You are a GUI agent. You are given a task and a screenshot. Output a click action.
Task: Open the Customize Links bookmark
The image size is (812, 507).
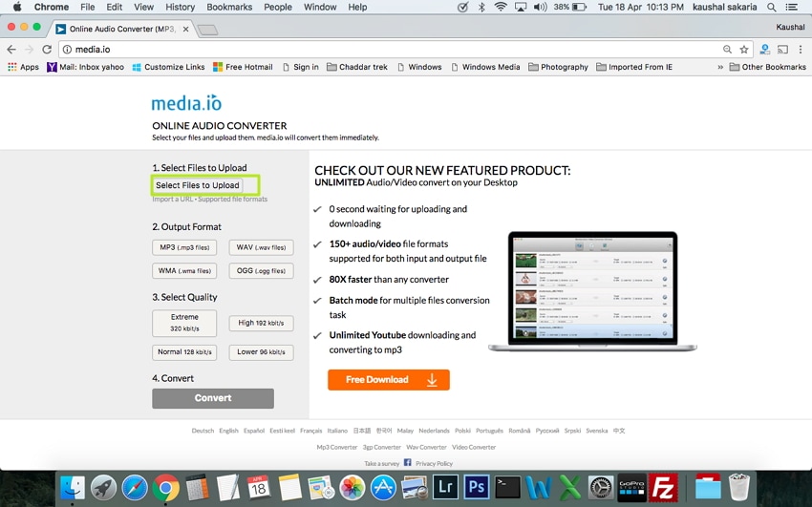(x=168, y=67)
